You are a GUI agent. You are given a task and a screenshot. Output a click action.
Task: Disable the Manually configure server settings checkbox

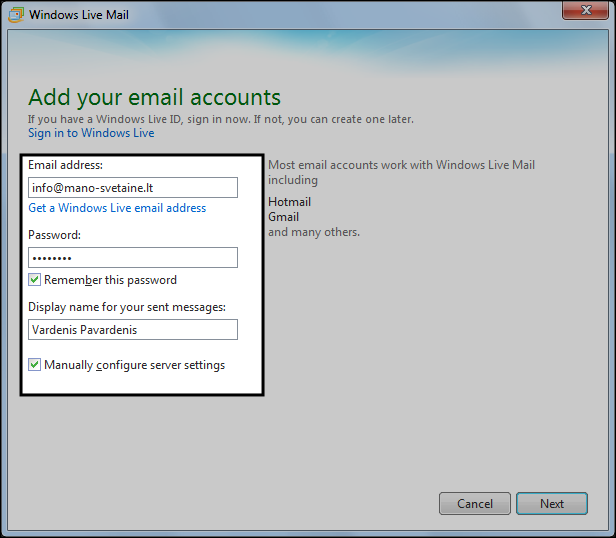tap(35, 365)
